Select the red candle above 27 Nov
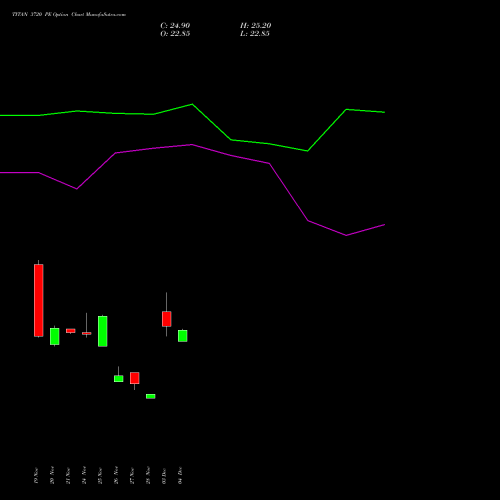 [x=135, y=378]
